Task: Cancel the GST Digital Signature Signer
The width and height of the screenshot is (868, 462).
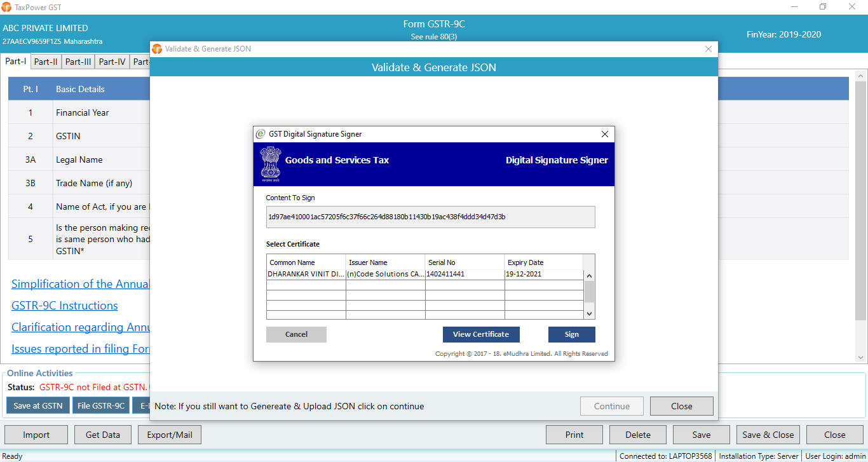Action: pos(296,334)
